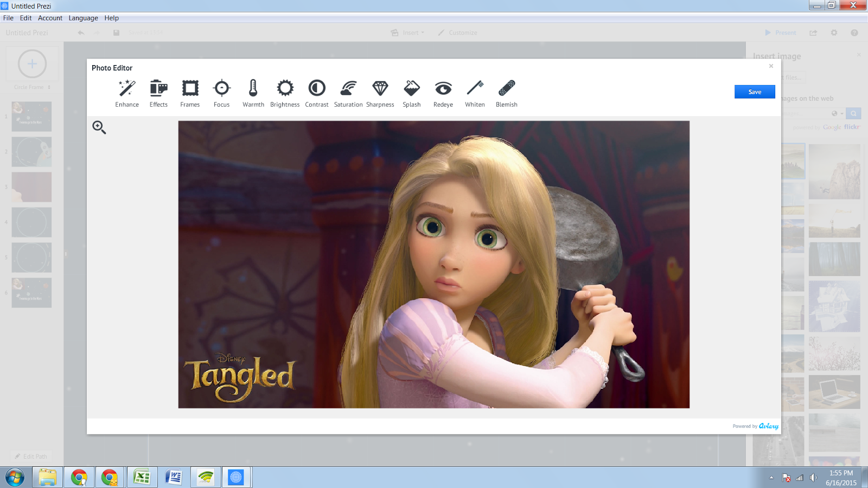Image resolution: width=868 pixels, height=488 pixels.
Task: Click the Present button
Action: (x=780, y=33)
